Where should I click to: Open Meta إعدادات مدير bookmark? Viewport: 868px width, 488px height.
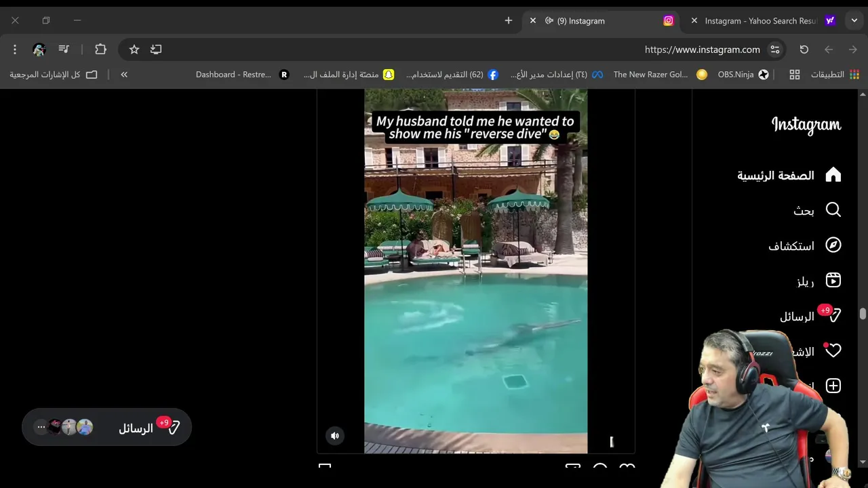(557, 75)
